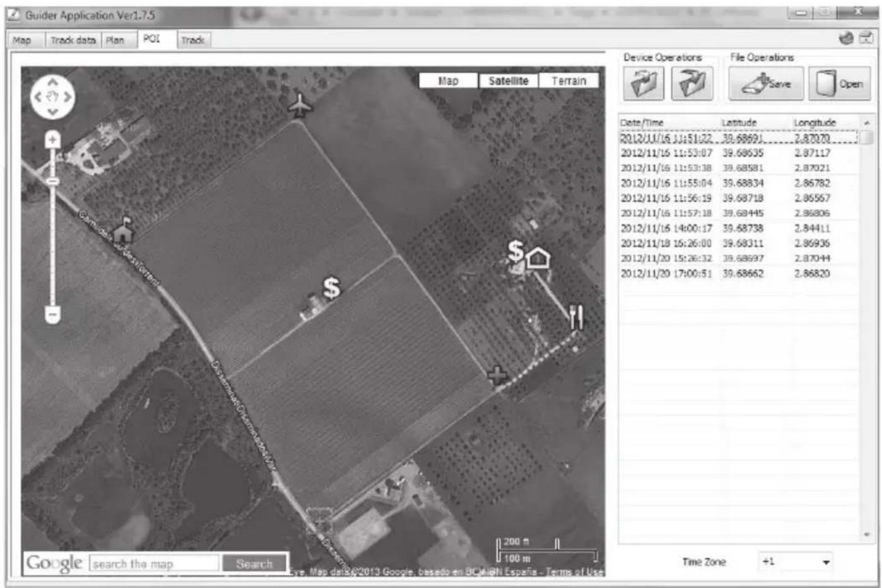Image resolution: width=882 pixels, height=588 pixels.
Task: Select row 2012/11/16 11:55:04
Action: pyautogui.click(x=739, y=183)
